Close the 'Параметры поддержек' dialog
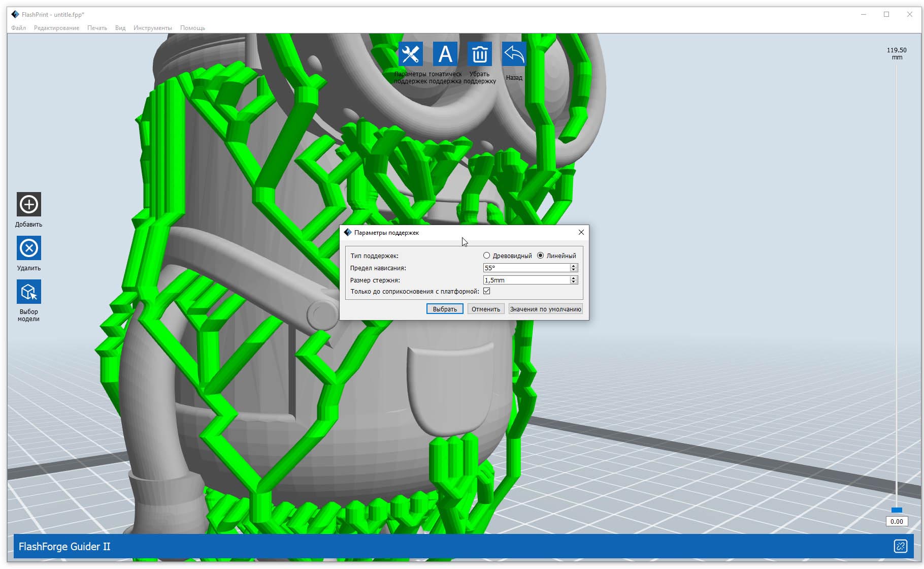924x569 pixels. click(x=581, y=232)
